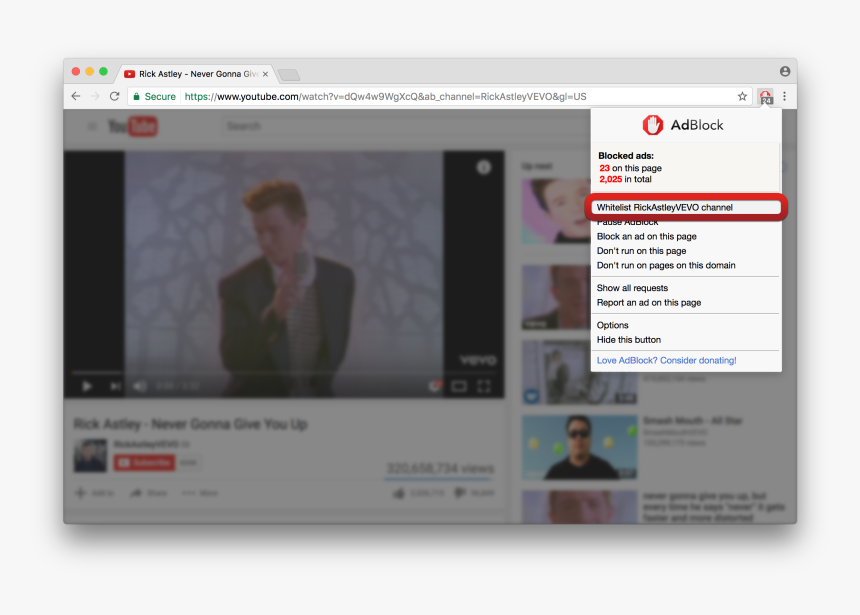Click the Chrome profile avatar icon
860x615 pixels.
click(x=785, y=71)
